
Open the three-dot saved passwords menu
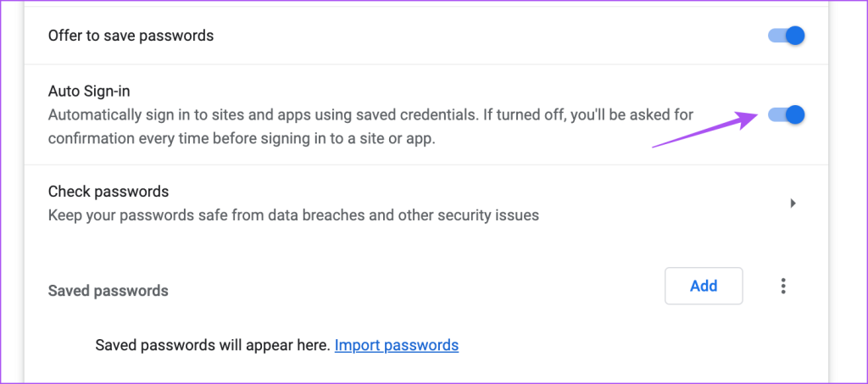[783, 287]
